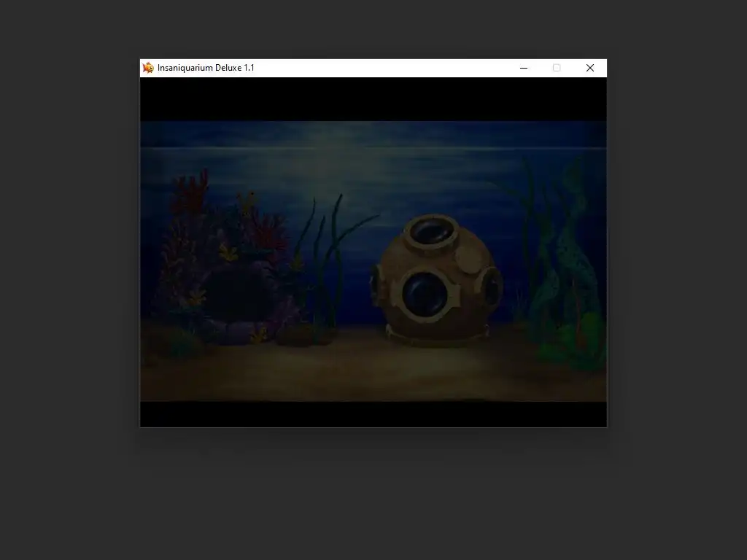Click the "Insaniquarium Deluxe 1.1" title text
This screenshot has height=560, width=747.
click(x=206, y=68)
